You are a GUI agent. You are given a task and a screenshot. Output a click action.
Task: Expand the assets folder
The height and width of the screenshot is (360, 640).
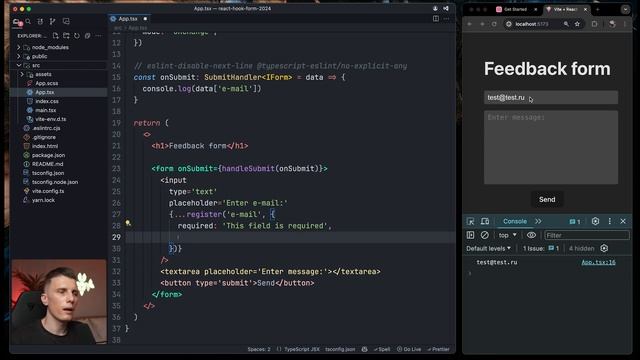tap(22, 74)
